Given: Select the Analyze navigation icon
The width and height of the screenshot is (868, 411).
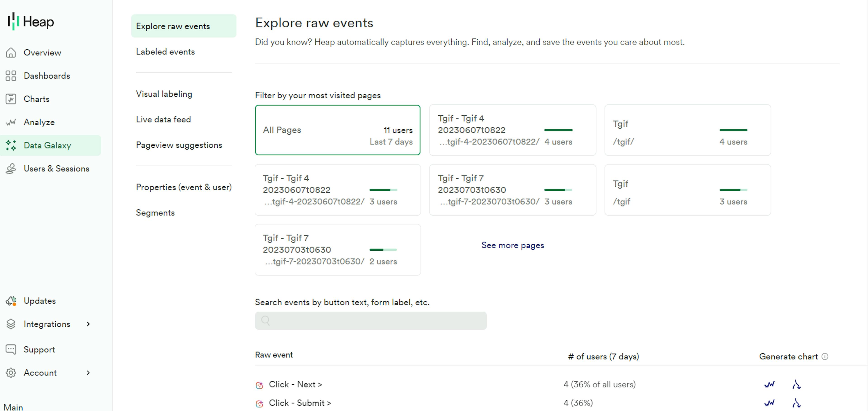Looking at the screenshot, I should point(12,122).
